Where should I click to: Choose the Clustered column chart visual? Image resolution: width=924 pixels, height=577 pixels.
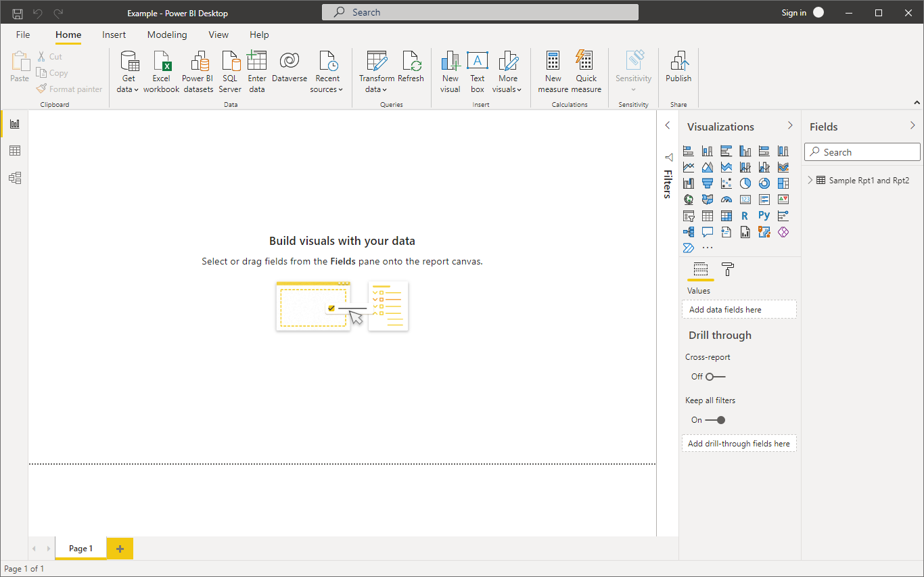(745, 151)
